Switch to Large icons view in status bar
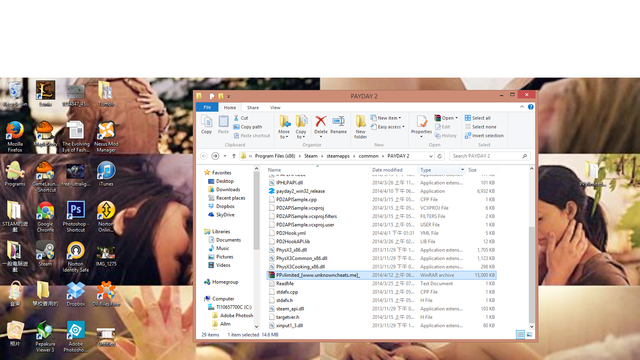The width and height of the screenshot is (640, 360). click(529, 335)
